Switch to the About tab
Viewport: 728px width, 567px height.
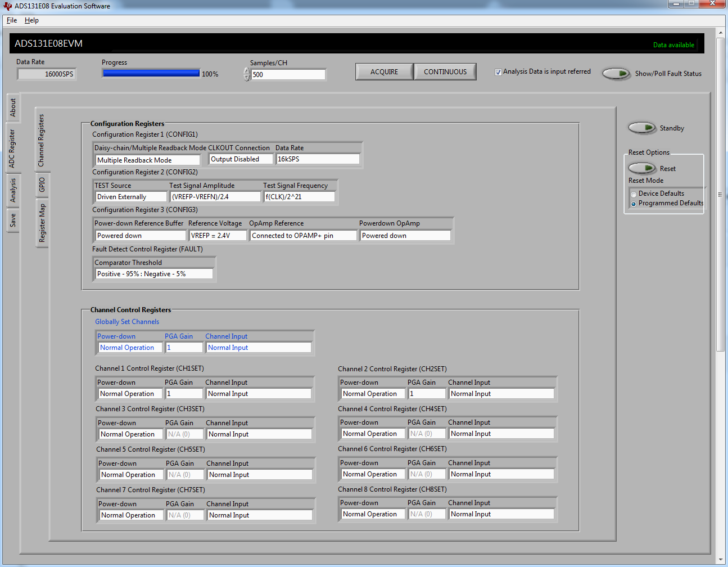[x=13, y=107]
